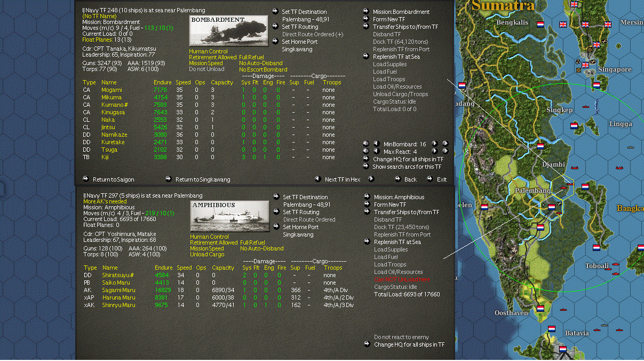This screenshot has height=361, width=644.
Task: Increase Min Bombard using the fast right arrow
Action: coord(444,144)
